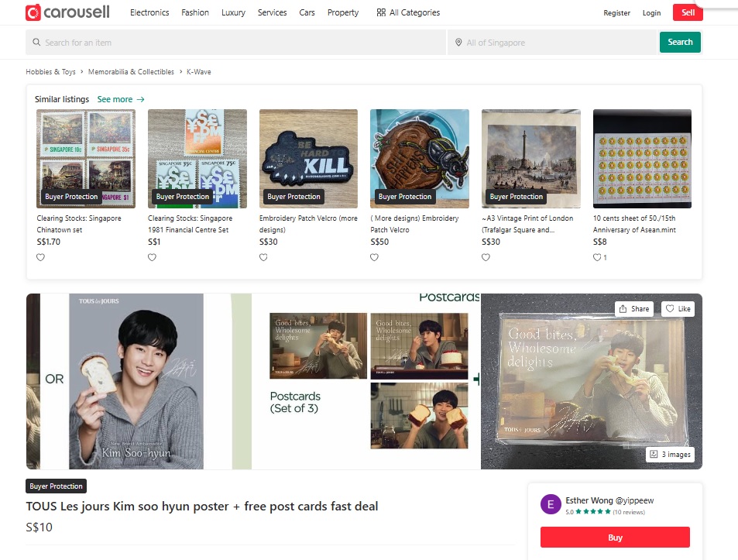Click the Esther Wong @yippeew seller name
This screenshot has width=738, height=560.
[x=609, y=500]
